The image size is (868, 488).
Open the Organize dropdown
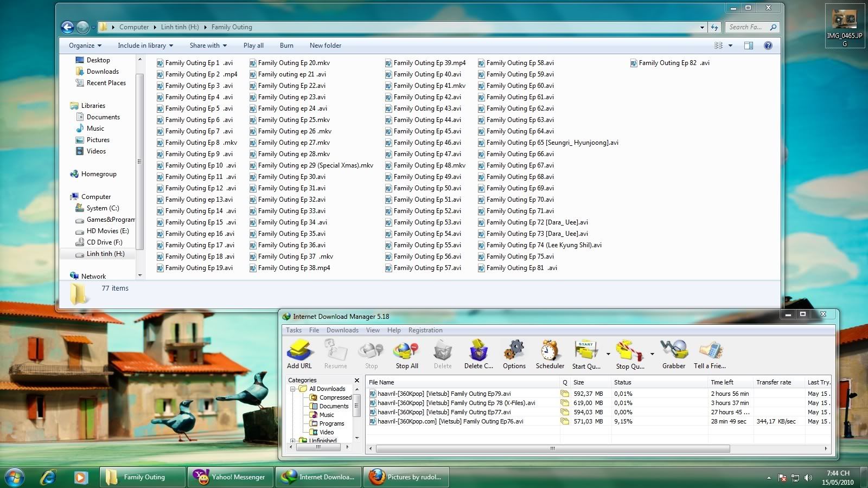pos(85,46)
